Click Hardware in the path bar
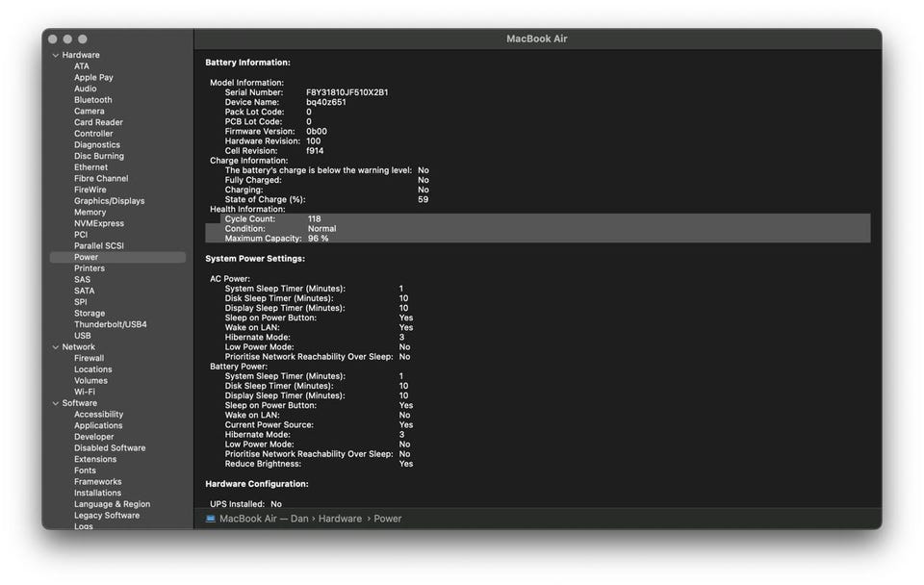Screen dimensions: 924x585 click(340, 519)
